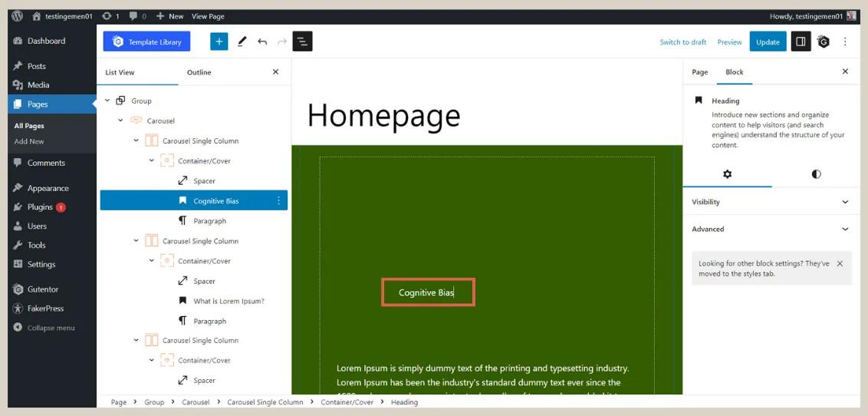Select the Group row in list view

(x=194, y=101)
